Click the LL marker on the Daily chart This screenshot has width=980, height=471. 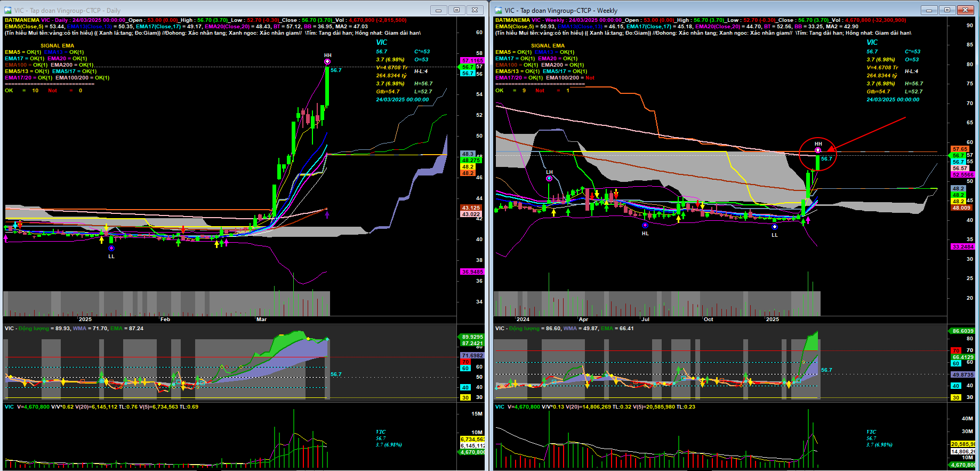click(111, 248)
